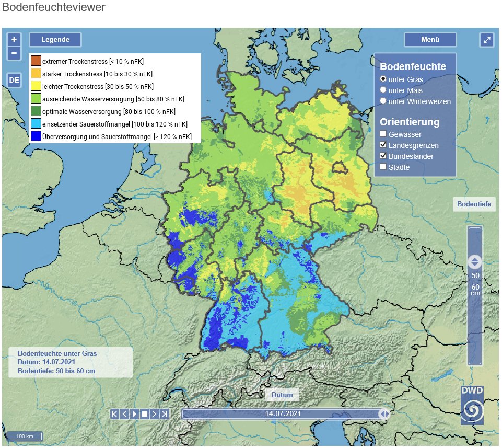Open the Datum selector
The height and width of the screenshot is (448, 502).
pos(282,395)
